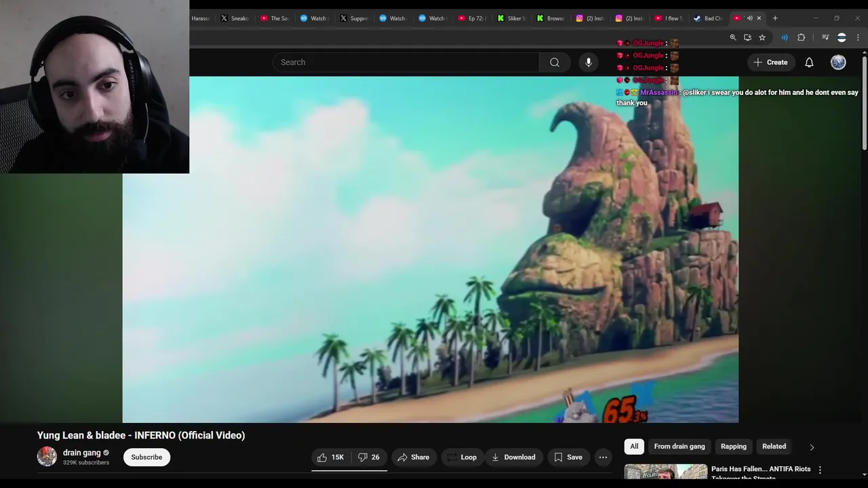
Task: Click the video title Yung Lean & bladee
Action: click(141, 435)
